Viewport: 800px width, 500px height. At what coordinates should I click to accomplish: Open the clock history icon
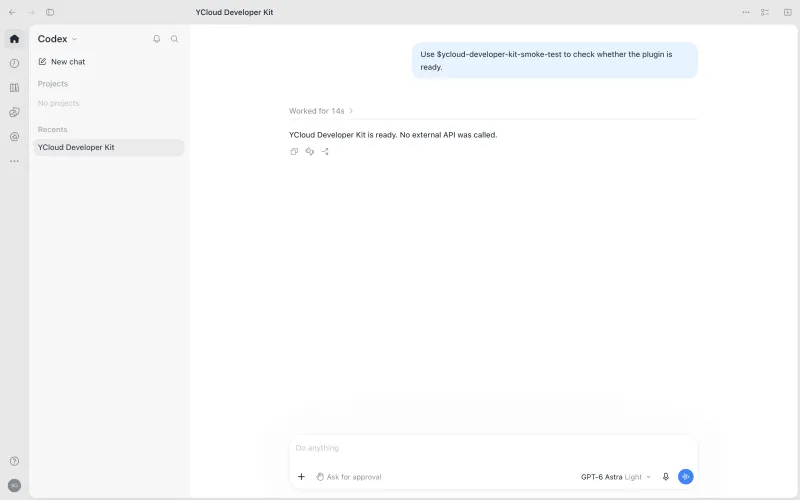14,63
